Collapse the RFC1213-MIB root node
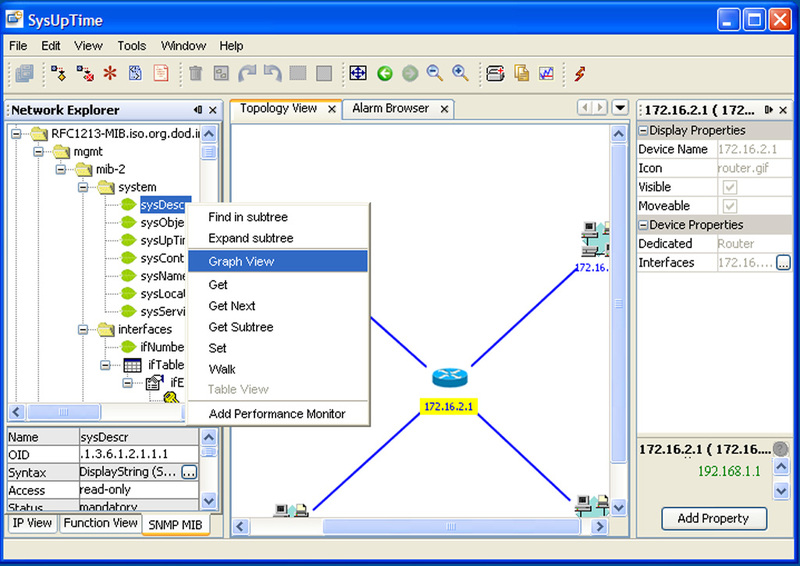Viewport: 800px width, 566px height. pyautogui.click(x=16, y=134)
